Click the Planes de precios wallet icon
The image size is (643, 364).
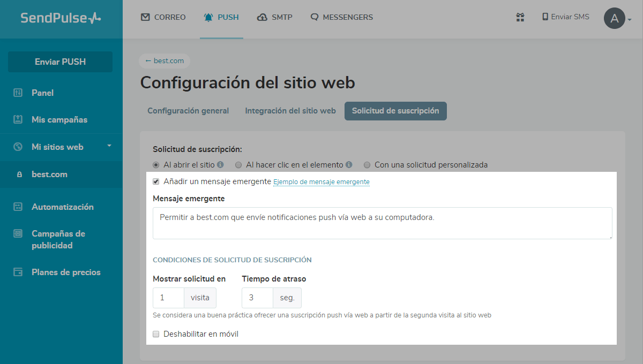[18, 272]
